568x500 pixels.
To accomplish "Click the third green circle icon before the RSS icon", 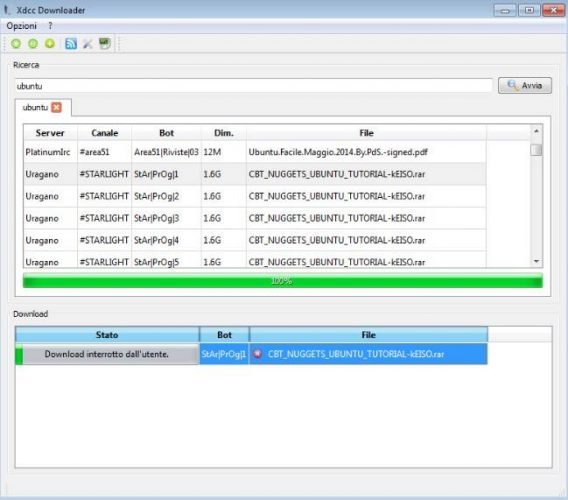I will [50, 44].
